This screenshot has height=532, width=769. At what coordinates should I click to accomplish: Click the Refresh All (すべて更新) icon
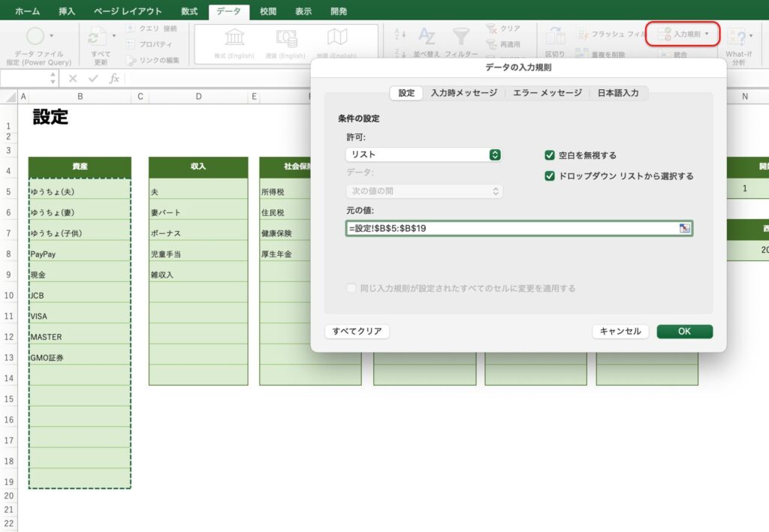[98, 38]
